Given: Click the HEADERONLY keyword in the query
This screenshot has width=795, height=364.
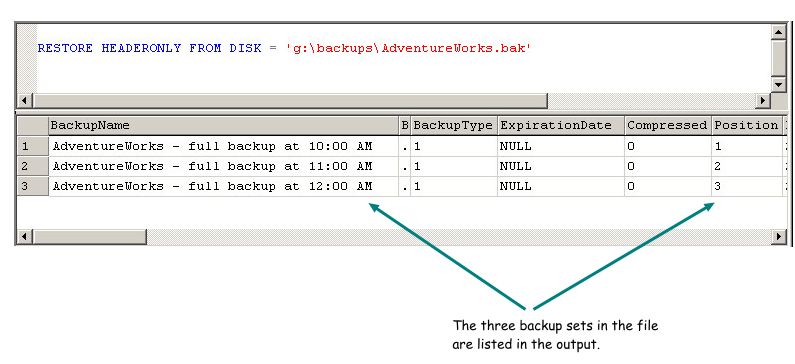Looking at the screenshot, I should [141, 49].
